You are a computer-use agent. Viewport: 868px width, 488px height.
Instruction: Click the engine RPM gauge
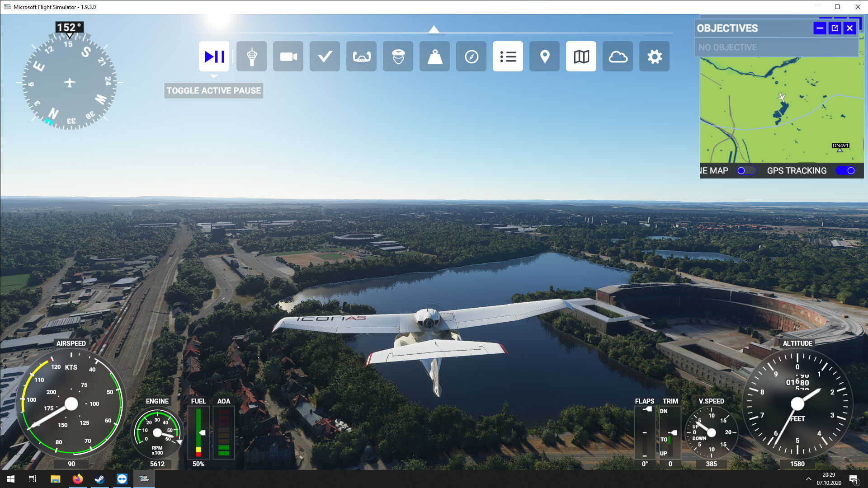157,433
